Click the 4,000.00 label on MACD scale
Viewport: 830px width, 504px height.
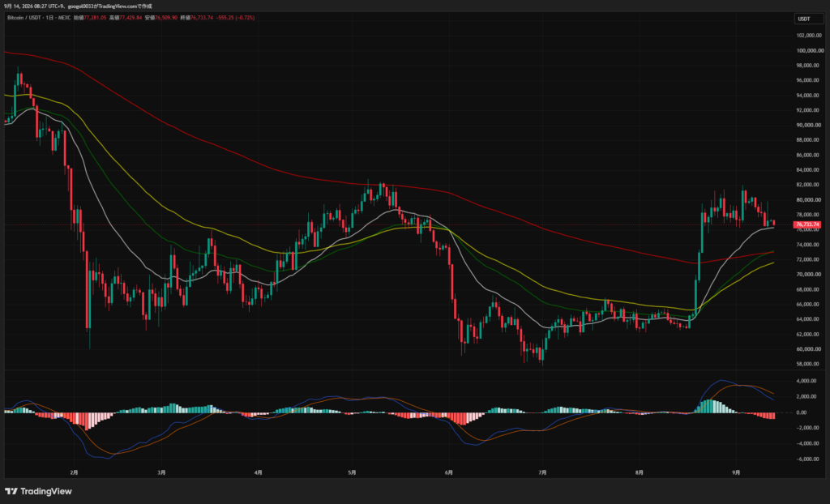(x=812, y=381)
